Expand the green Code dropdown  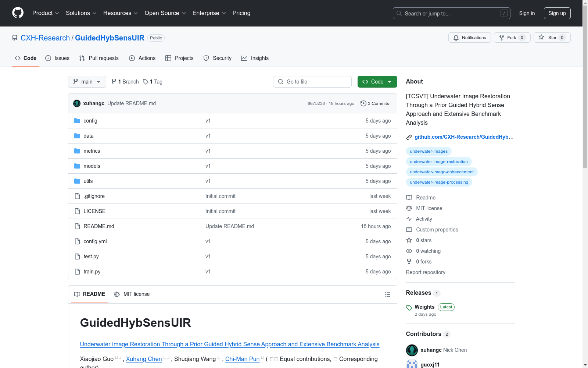click(377, 82)
